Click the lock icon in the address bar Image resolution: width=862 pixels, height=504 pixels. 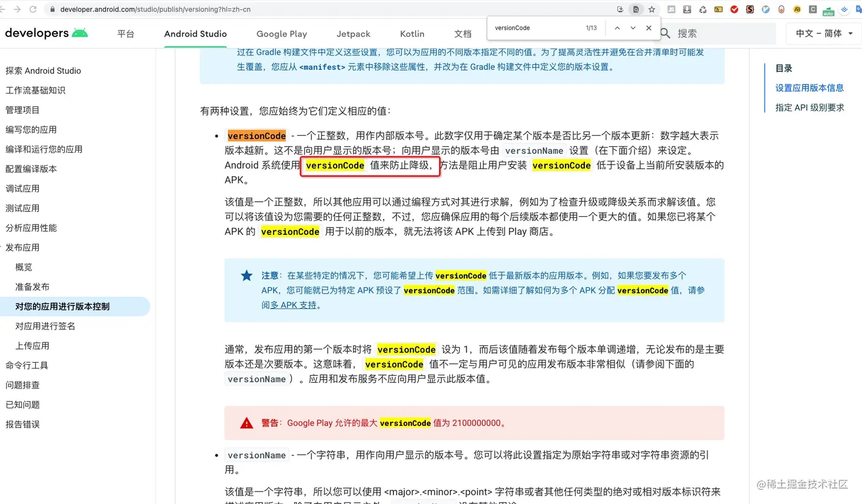click(x=52, y=10)
